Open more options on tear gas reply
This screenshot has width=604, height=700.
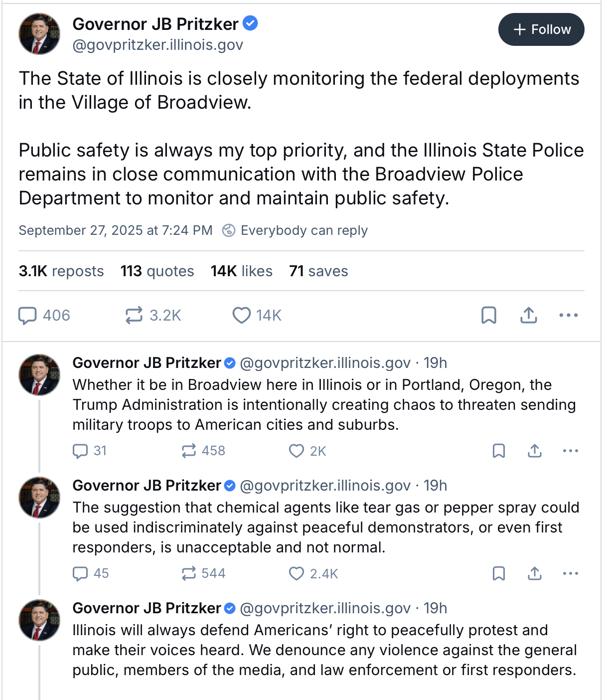(x=570, y=574)
